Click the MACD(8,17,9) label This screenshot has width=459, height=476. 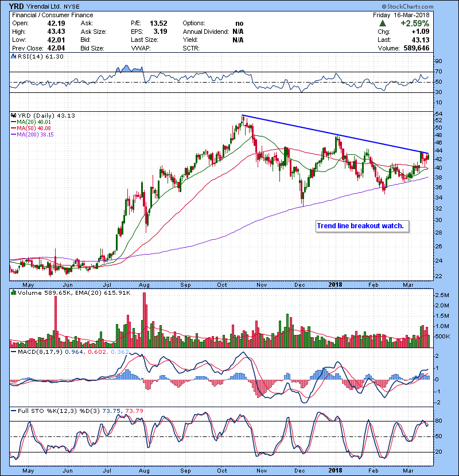tap(40, 352)
